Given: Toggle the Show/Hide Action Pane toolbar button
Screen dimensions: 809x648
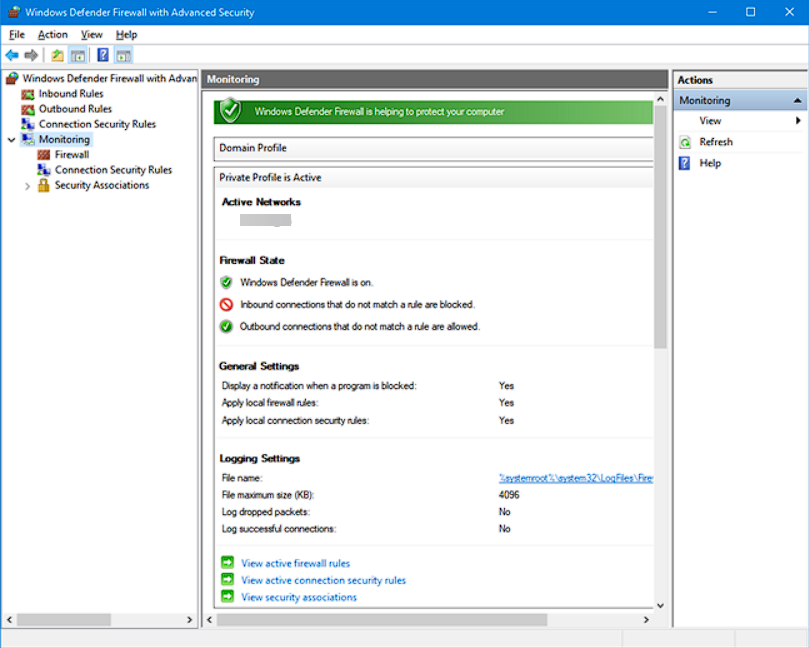Looking at the screenshot, I should 123,56.
